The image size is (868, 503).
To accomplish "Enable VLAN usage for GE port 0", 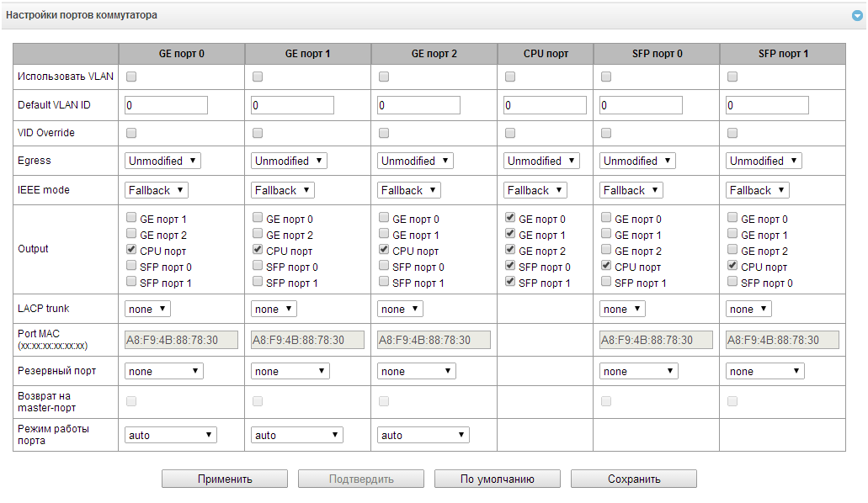I will [131, 77].
